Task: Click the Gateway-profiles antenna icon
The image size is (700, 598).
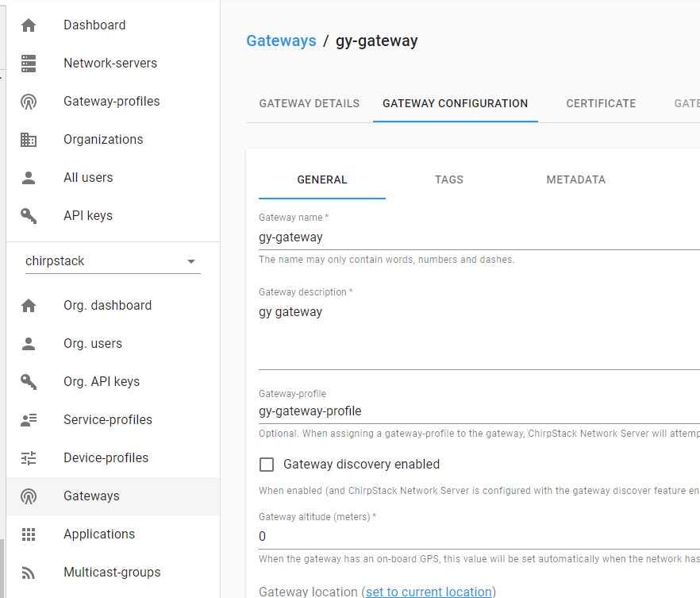Action: [29, 102]
